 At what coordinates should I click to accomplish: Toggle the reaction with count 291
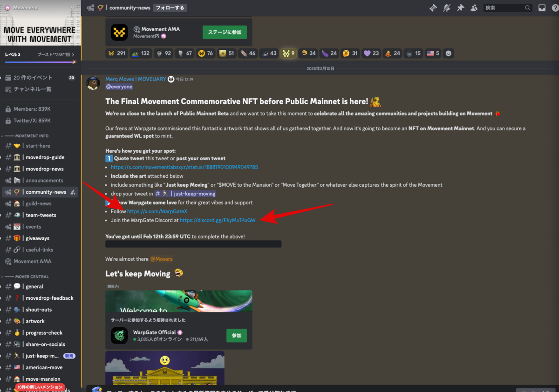tap(117, 53)
